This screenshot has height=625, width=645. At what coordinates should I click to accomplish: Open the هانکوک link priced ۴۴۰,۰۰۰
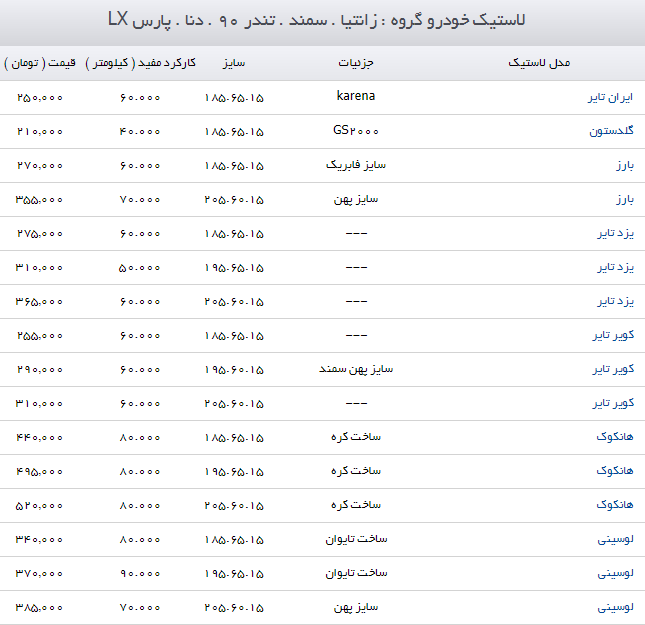click(615, 437)
